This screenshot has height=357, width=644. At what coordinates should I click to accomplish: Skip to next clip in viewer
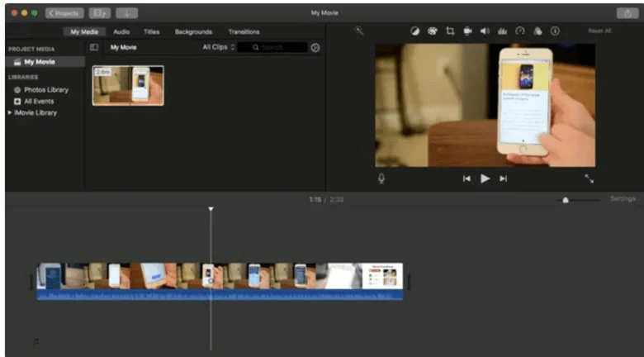coord(503,178)
